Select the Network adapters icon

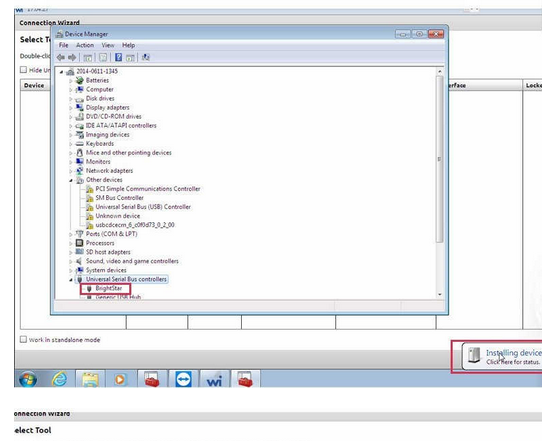tap(80, 170)
